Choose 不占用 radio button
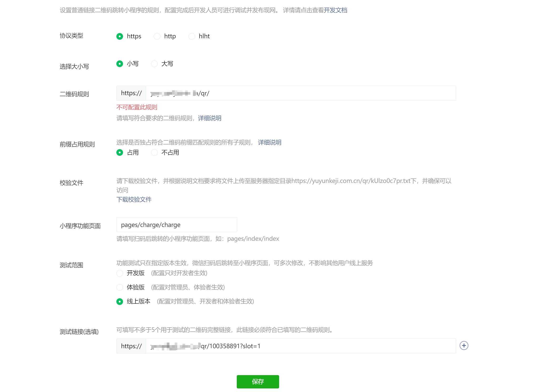Image resolution: width=553 pixels, height=392 pixels. point(155,153)
